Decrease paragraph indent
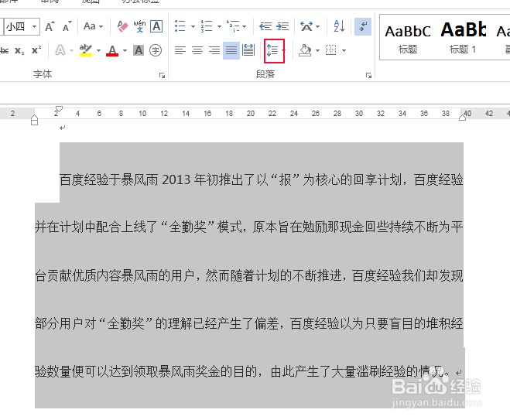This screenshot has width=510, height=420. [265, 26]
